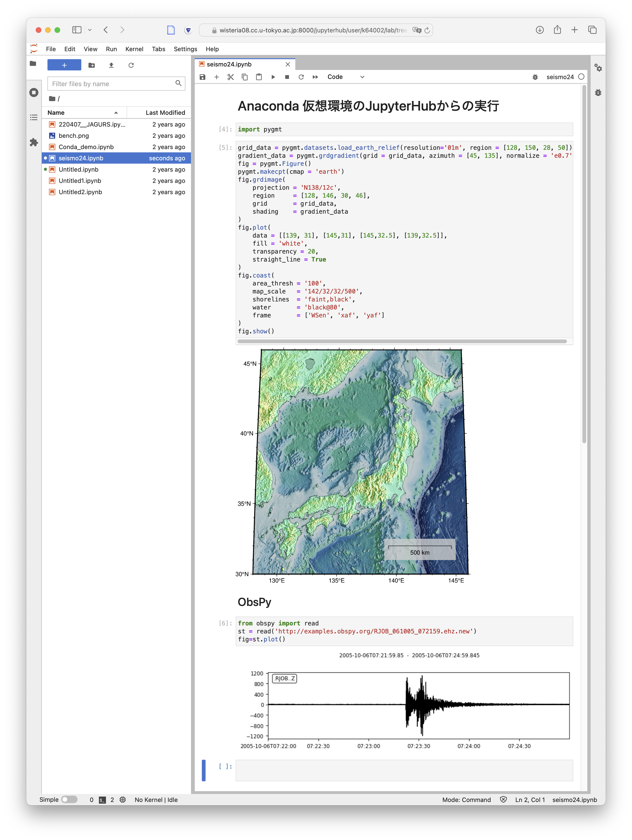
Task: Open the Extension Manager puzzle icon
Action: (34, 143)
